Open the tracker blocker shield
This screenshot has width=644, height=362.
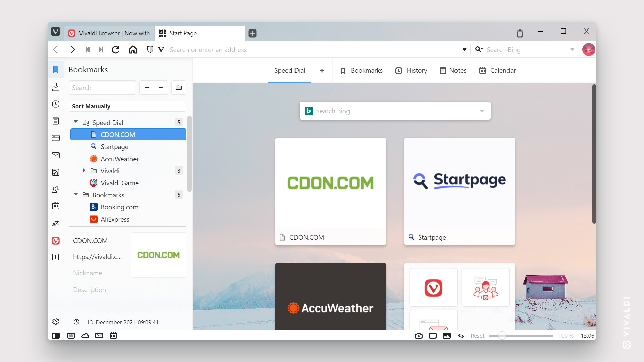tap(150, 50)
